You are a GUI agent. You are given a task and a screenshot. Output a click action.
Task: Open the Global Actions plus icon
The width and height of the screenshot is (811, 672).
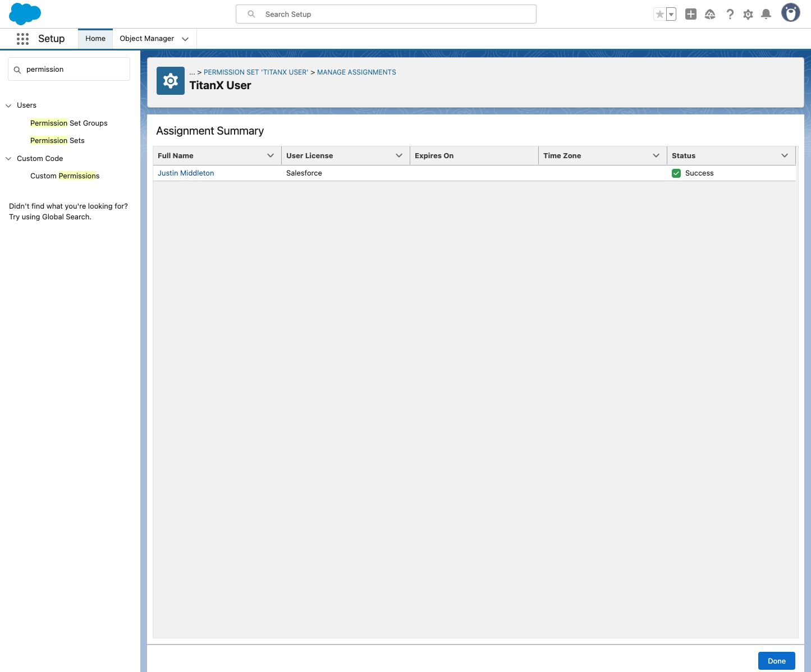click(x=691, y=15)
